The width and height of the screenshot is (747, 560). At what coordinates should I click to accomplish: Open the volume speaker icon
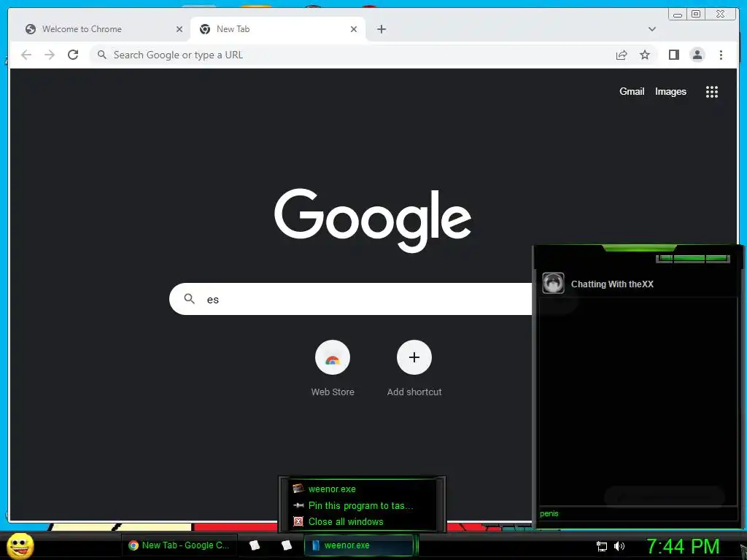(x=619, y=546)
